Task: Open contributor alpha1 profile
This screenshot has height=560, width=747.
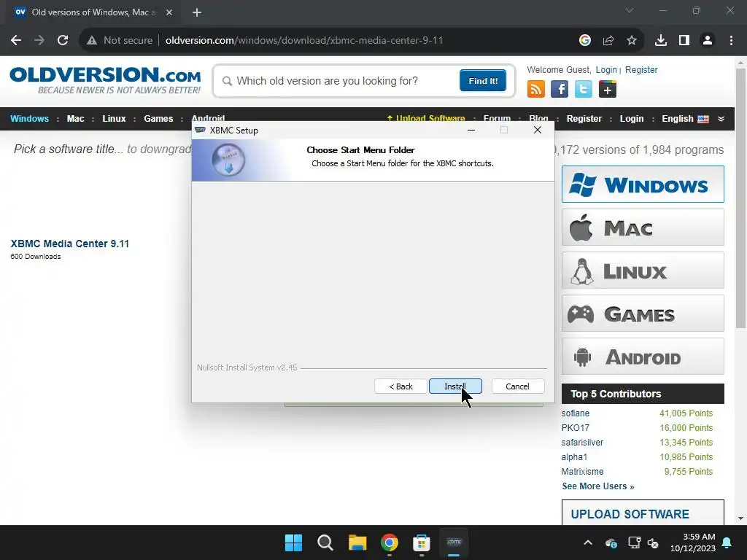Action: pos(574,457)
